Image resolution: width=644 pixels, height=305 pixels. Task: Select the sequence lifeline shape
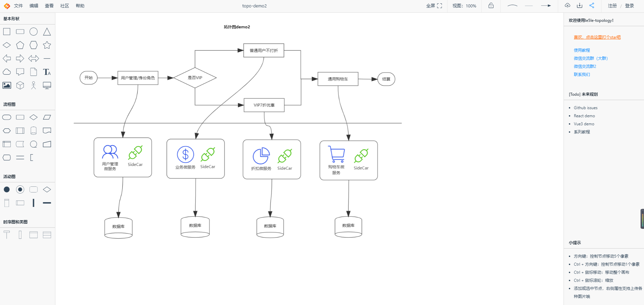[7, 235]
